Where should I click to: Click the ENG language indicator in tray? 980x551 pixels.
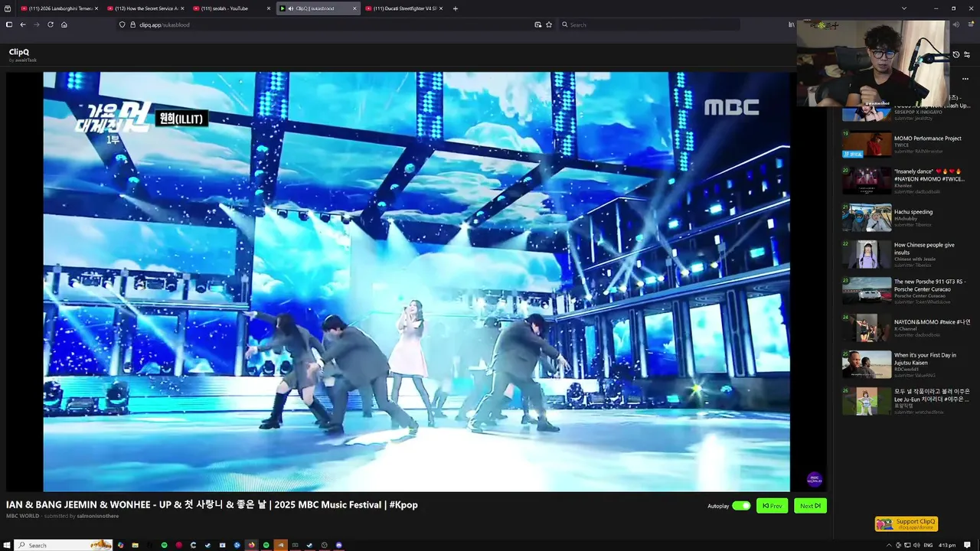928,545
